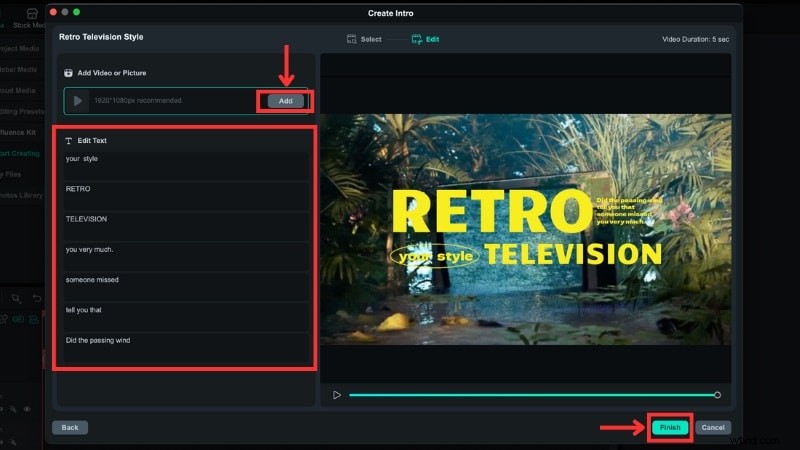The image size is (800, 450).
Task: Switch to the Select step
Action: 370,39
